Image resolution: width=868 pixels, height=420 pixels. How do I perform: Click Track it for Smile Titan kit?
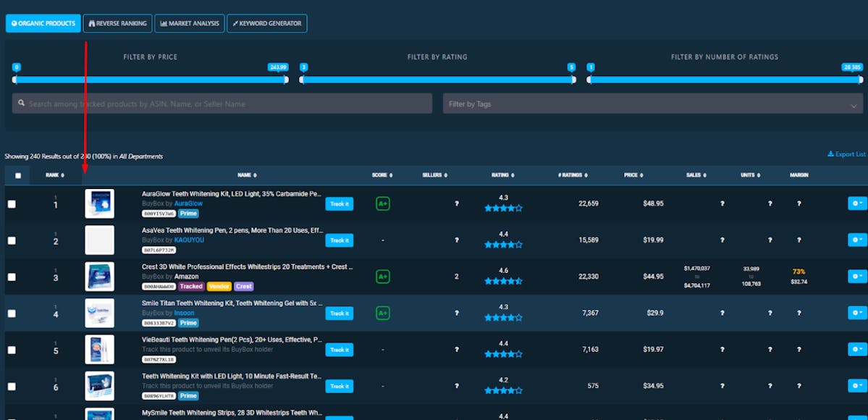[x=340, y=313]
